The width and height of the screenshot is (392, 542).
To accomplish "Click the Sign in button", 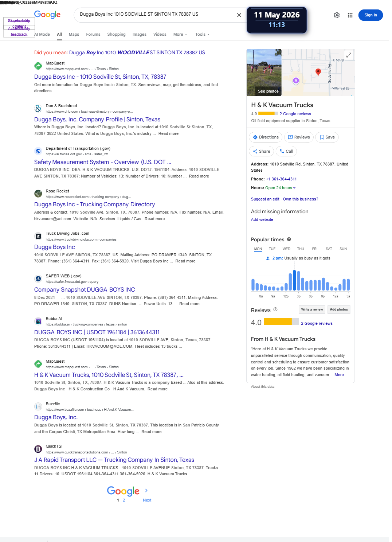I will point(371,15).
